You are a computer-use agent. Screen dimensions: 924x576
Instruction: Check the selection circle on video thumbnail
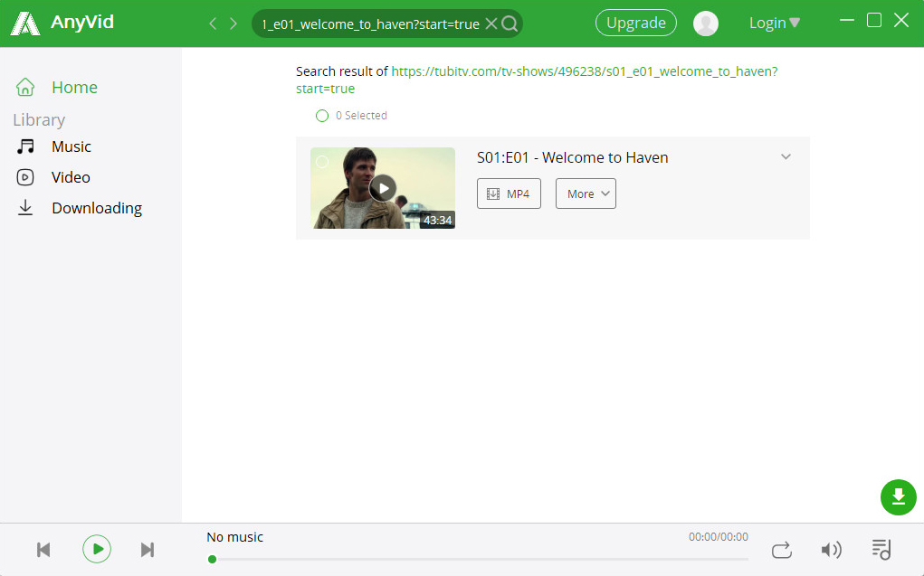click(322, 162)
